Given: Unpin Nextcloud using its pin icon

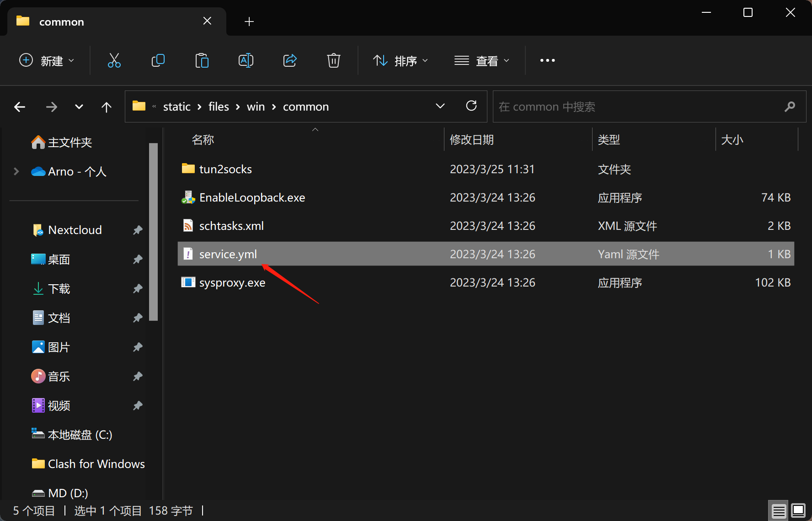Looking at the screenshot, I should pos(138,230).
